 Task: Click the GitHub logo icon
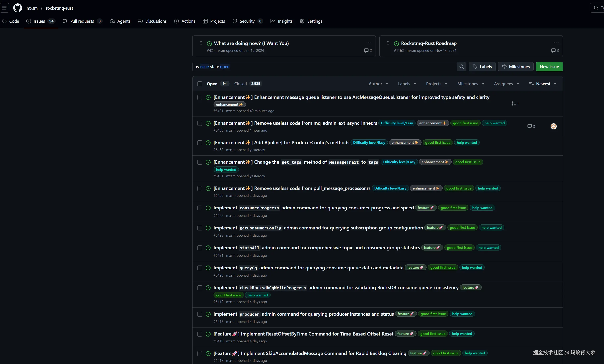click(x=17, y=8)
